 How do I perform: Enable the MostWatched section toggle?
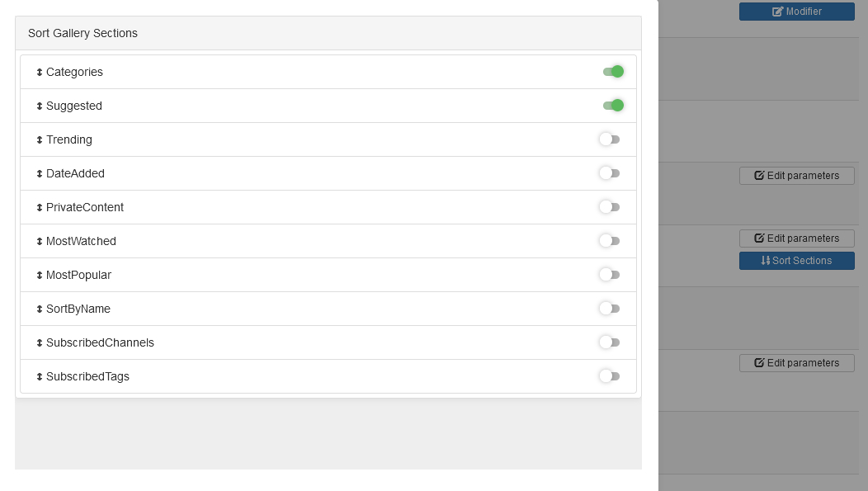pyautogui.click(x=610, y=241)
